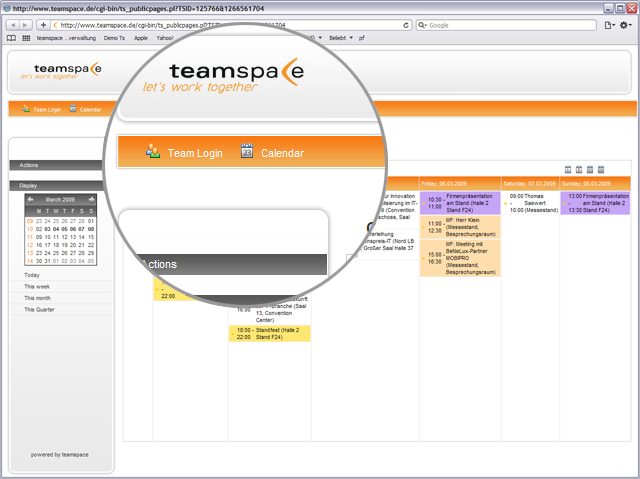The image size is (640, 479).
Task: Show all bookmarks with the open-book icon
Action: 11,38
